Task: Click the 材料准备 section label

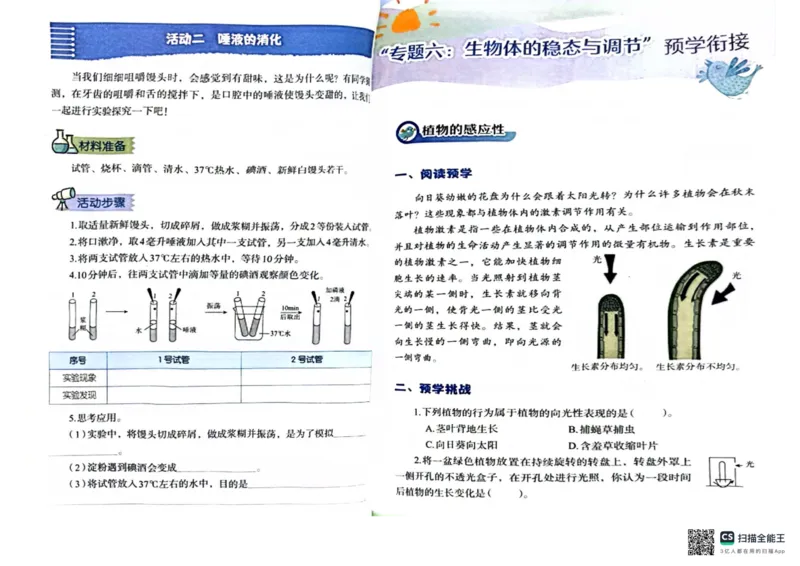Action: (x=102, y=146)
